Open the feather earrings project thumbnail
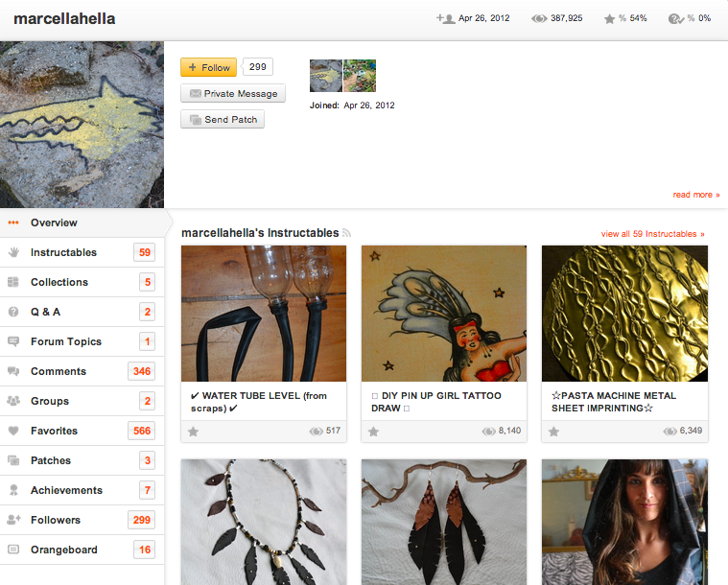Image resolution: width=728 pixels, height=585 pixels. point(444,522)
